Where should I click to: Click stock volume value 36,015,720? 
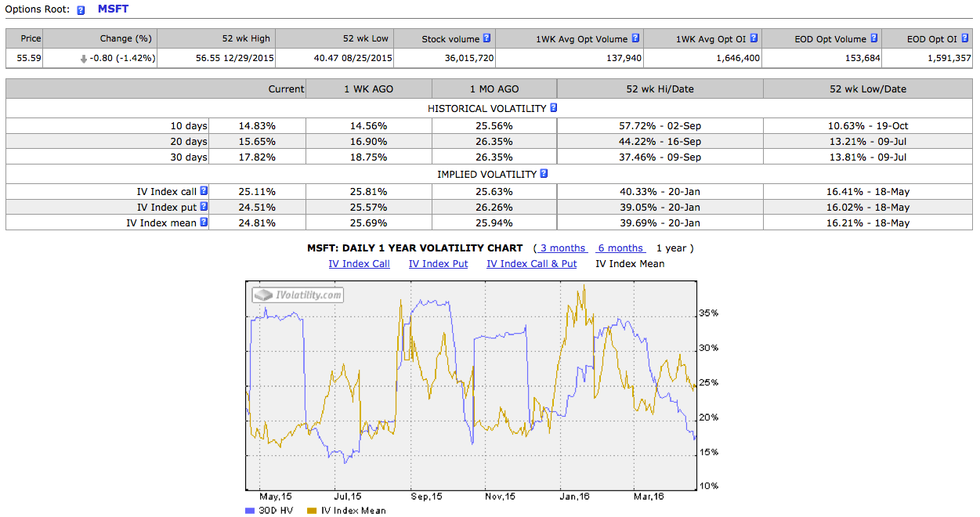point(468,58)
